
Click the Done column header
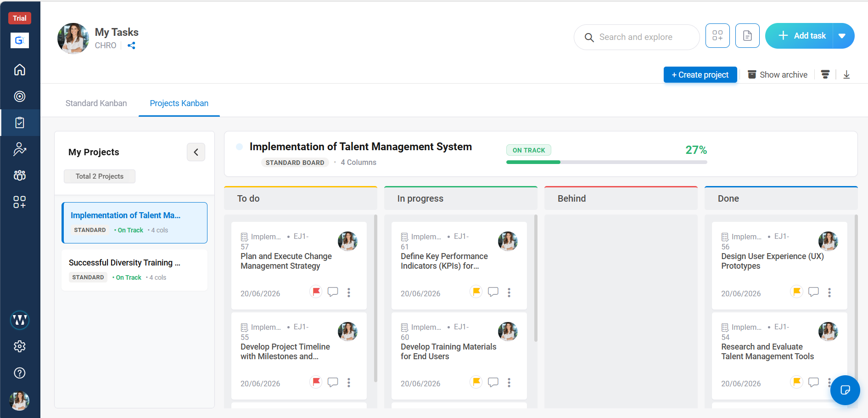coord(781,198)
